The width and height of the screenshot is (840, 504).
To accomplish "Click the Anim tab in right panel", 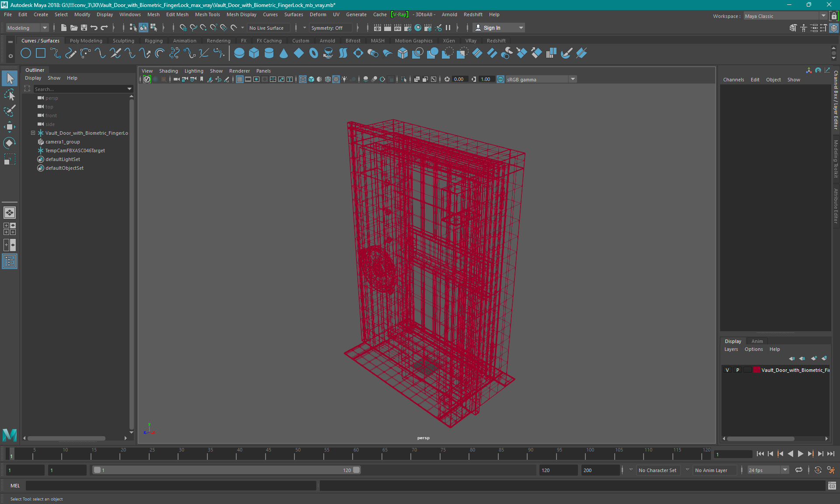I will point(756,341).
